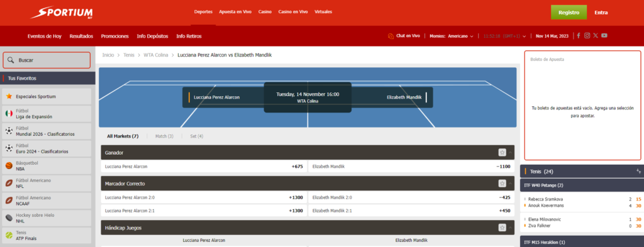This screenshot has width=644, height=247.
Task: Open the YouTube icon in header
Action: click(x=604, y=36)
